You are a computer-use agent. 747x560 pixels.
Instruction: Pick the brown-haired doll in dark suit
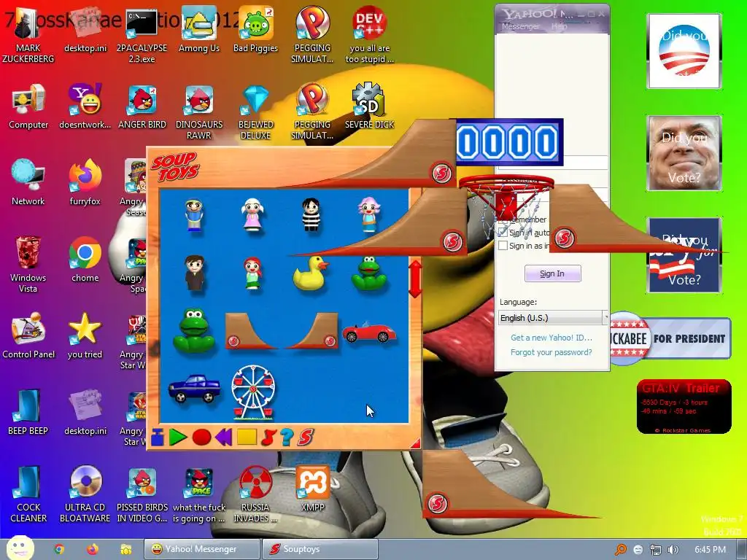194,273
